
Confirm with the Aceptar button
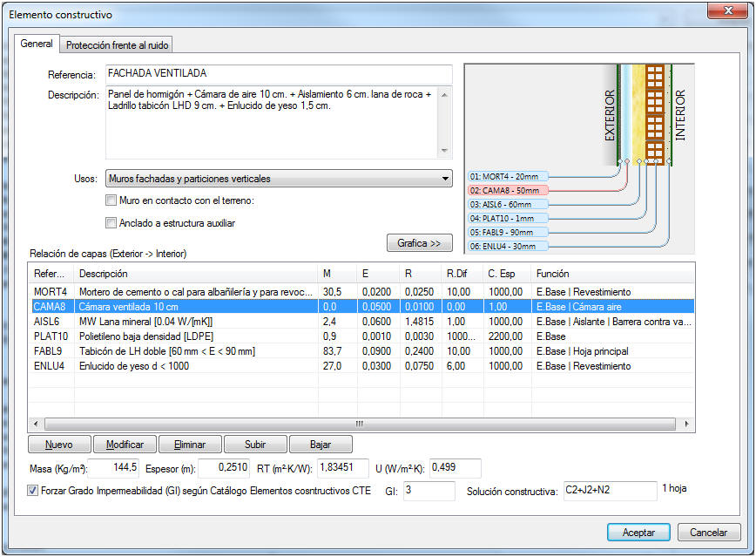coord(638,532)
